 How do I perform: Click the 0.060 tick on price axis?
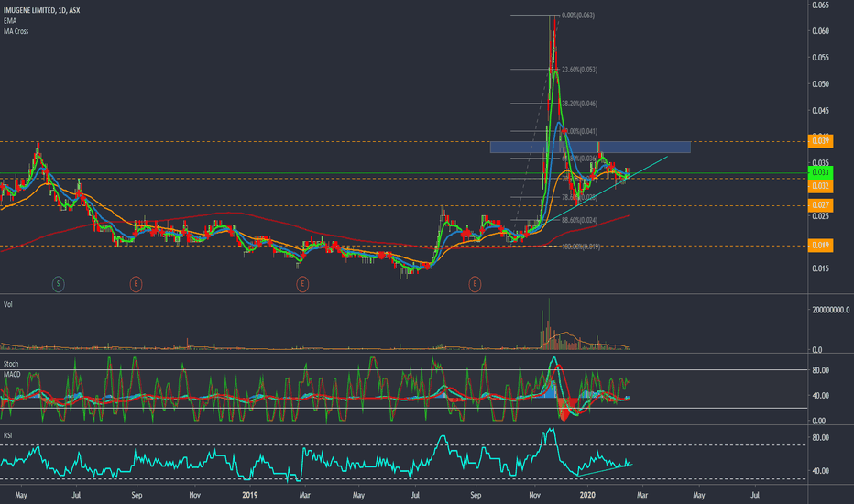(x=820, y=31)
